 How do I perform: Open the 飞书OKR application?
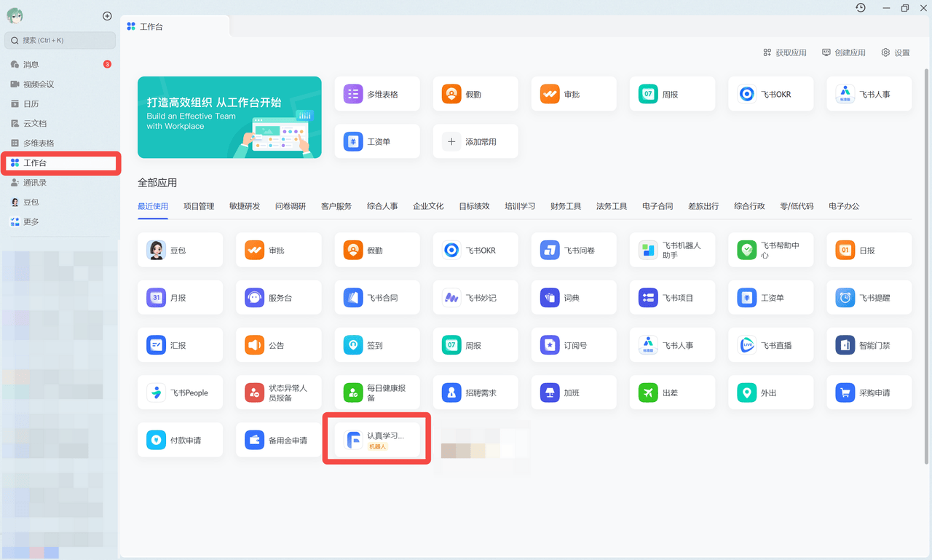coord(475,250)
